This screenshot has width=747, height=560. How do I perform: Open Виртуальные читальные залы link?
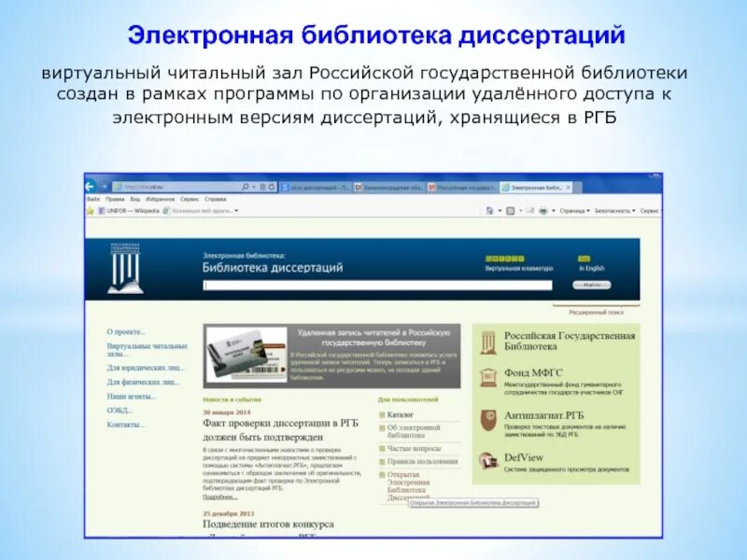coord(148,350)
